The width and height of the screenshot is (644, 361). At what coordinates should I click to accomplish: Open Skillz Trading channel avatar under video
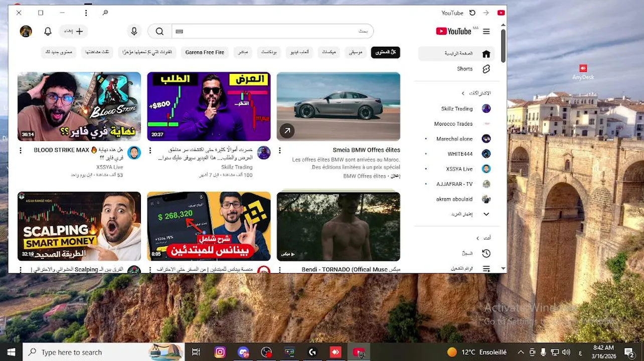click(x=264, y=153)
